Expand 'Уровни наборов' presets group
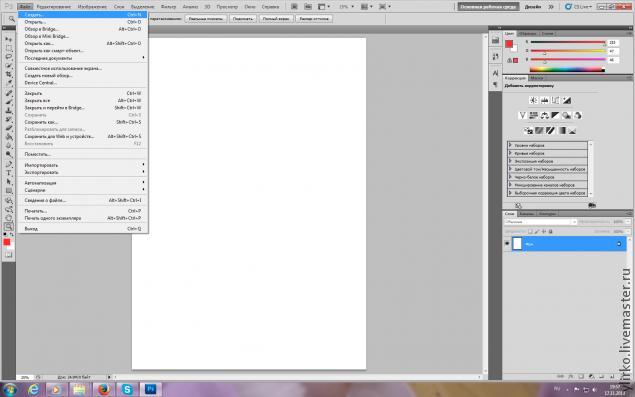Screen dimensions: 635x397 coord(511,145)
